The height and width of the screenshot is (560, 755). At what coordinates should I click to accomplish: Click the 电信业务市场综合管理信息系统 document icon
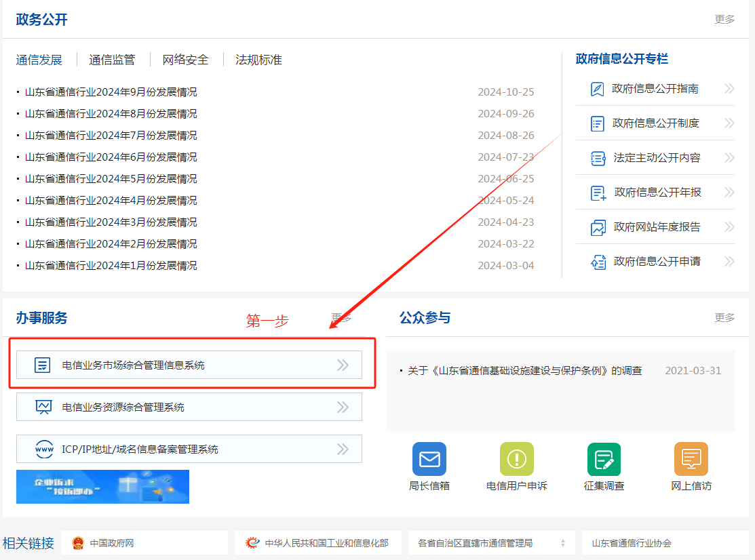[x=42, y=365]
